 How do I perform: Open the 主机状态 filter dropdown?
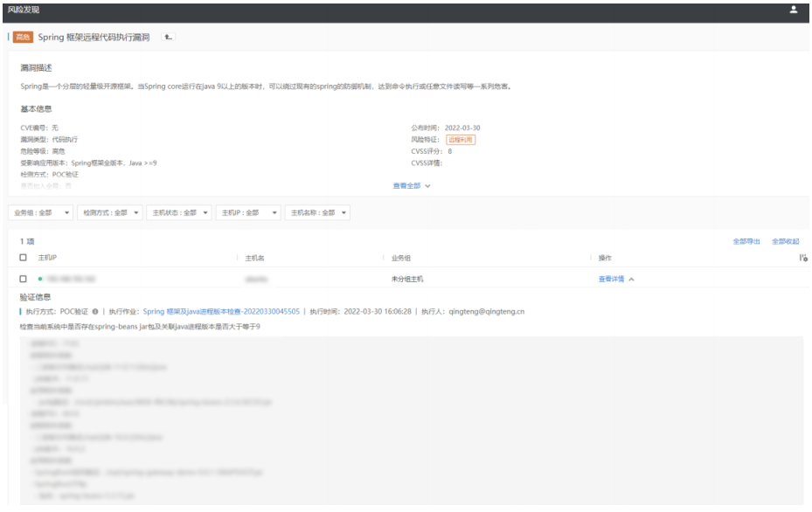coord(179,213)
